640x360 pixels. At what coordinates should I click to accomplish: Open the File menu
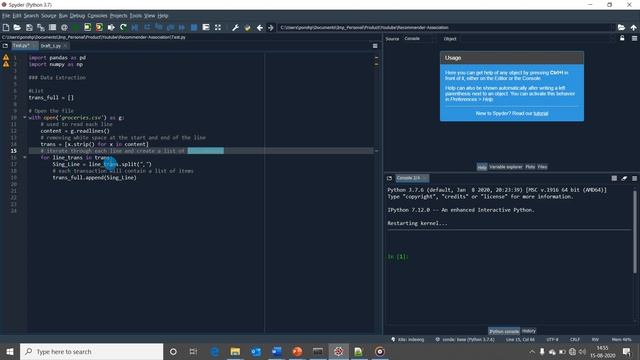click(x=6, y=16)
